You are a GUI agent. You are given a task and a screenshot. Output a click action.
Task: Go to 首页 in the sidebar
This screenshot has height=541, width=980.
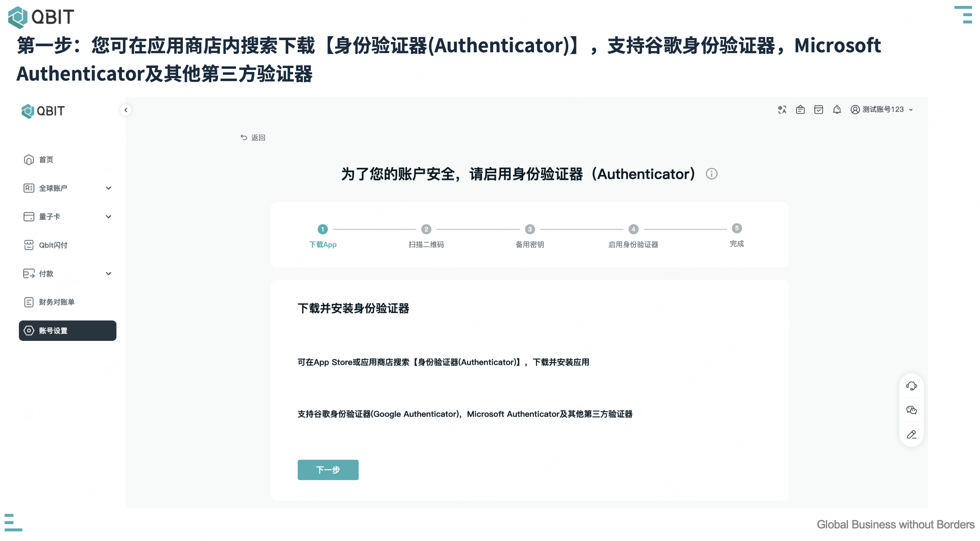coord(68,160)
